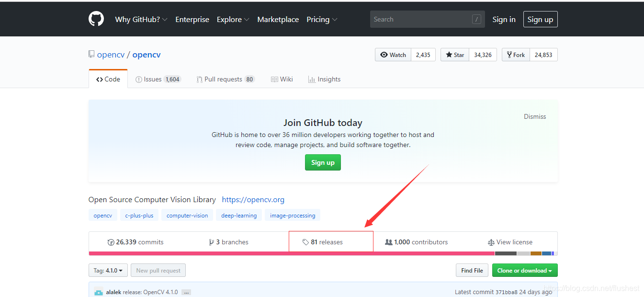Viewport: 644px width, 297px height.
Task: Open the GitHub Octocat logo homepage
Action: click(x=96, y=19)
